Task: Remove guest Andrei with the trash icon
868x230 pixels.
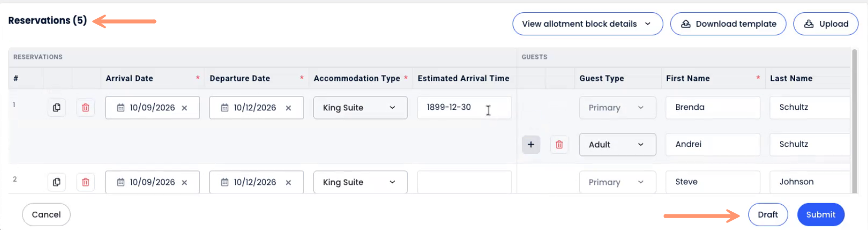Action: click(559, 145)
